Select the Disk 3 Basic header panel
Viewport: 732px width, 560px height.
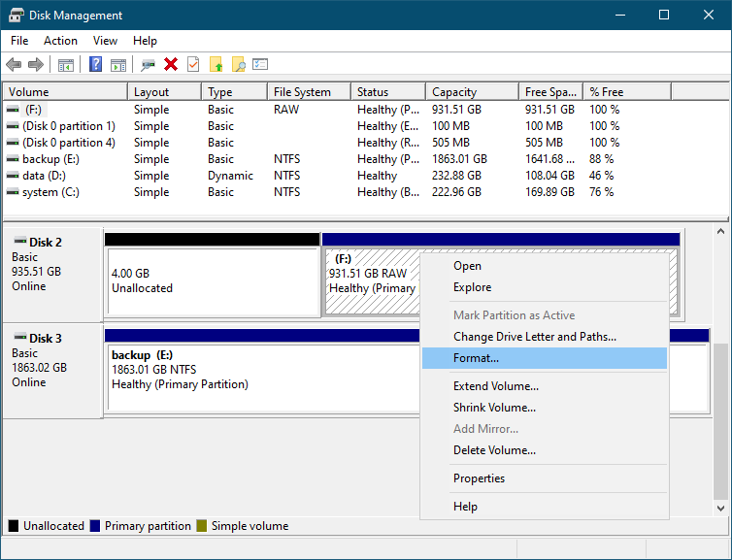52,371
